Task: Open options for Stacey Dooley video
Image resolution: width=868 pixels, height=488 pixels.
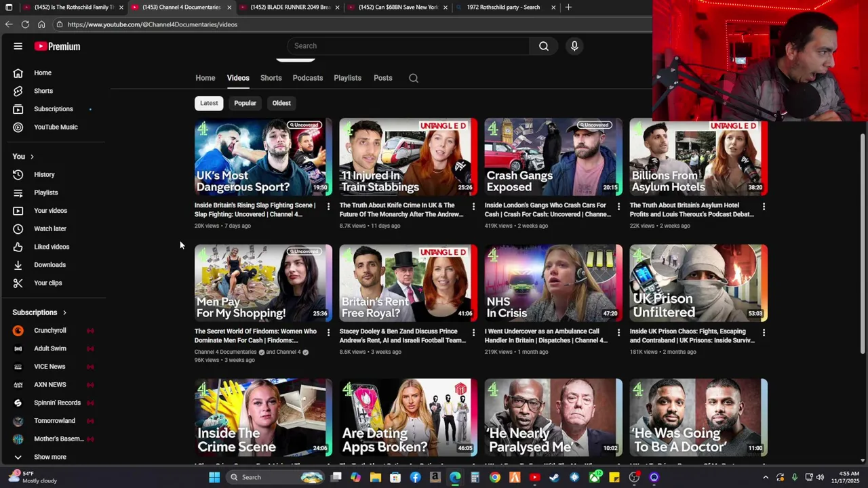Action: [x=473, y=332]
